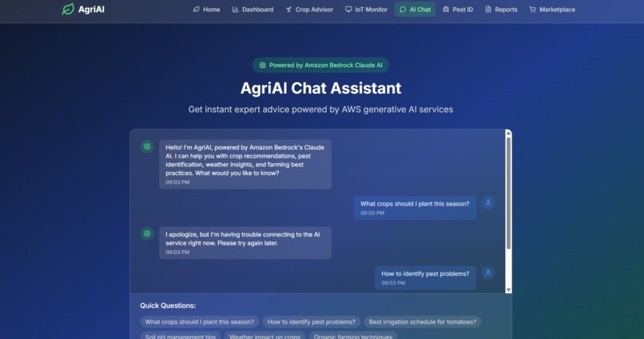Click the AI Chat speech bubble icon
Screen dimensions: 644x339
pos(403,10)
